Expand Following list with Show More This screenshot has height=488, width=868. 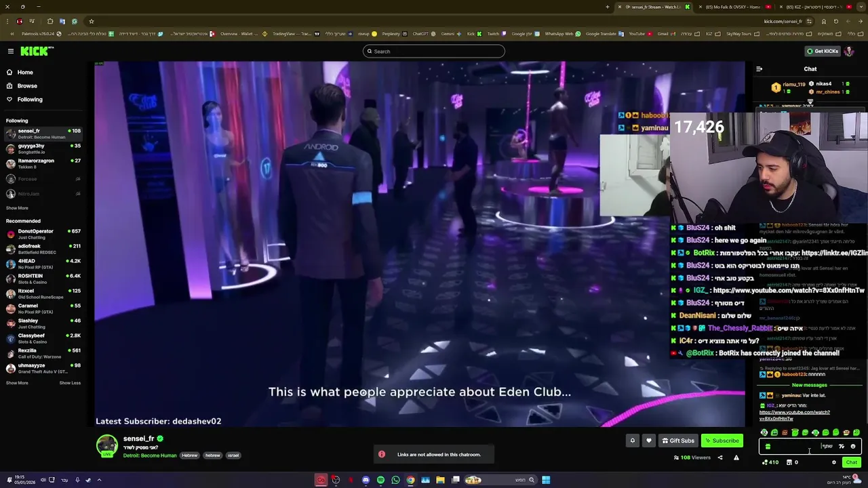(x=17, y=208)
